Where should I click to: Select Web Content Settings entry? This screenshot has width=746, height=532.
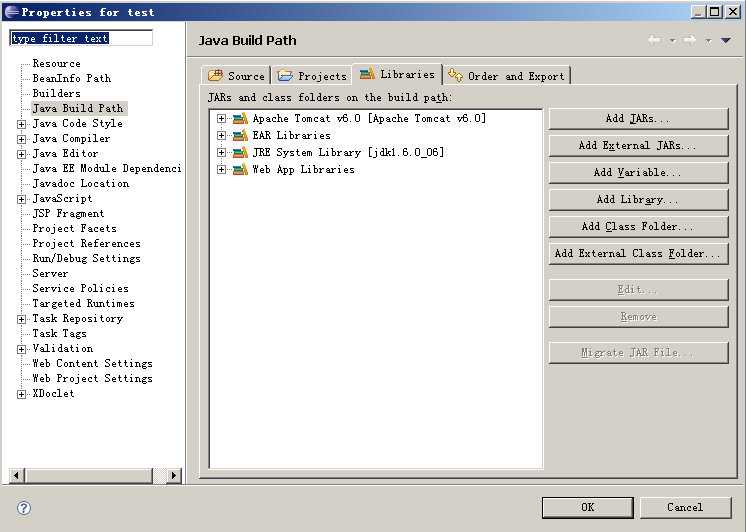point(92,364)
